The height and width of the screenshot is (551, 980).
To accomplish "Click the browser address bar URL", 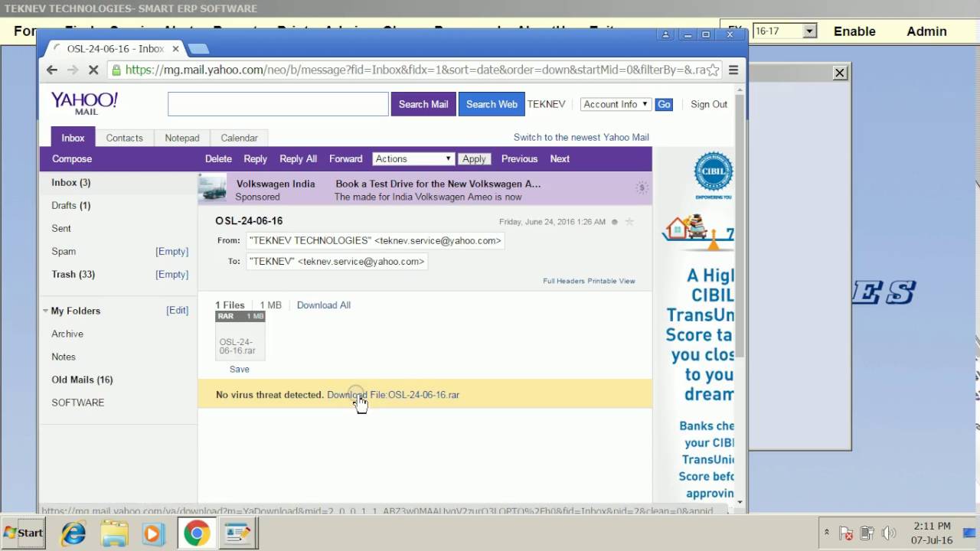I will click(413, 70).
